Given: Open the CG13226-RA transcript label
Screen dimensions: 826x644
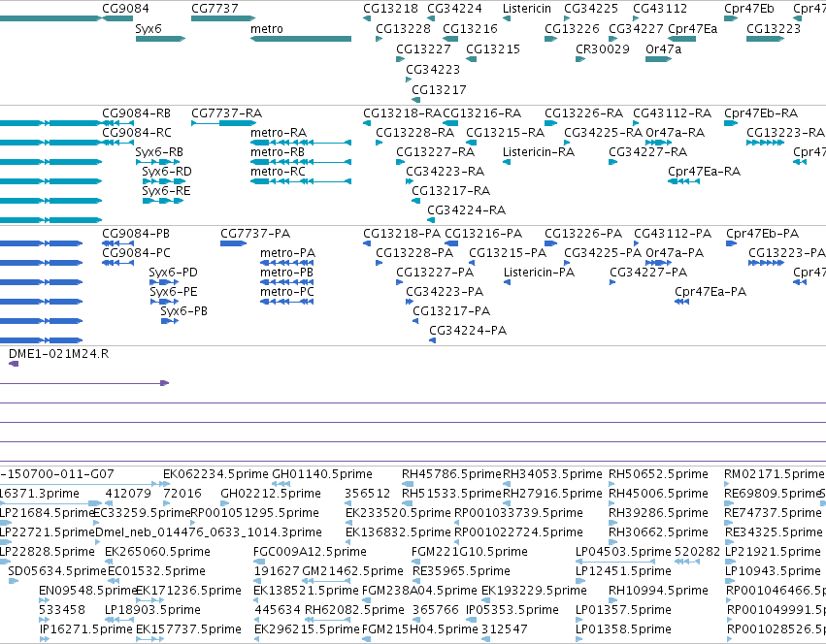Looking at the screenshot, I should coord(583,113).
